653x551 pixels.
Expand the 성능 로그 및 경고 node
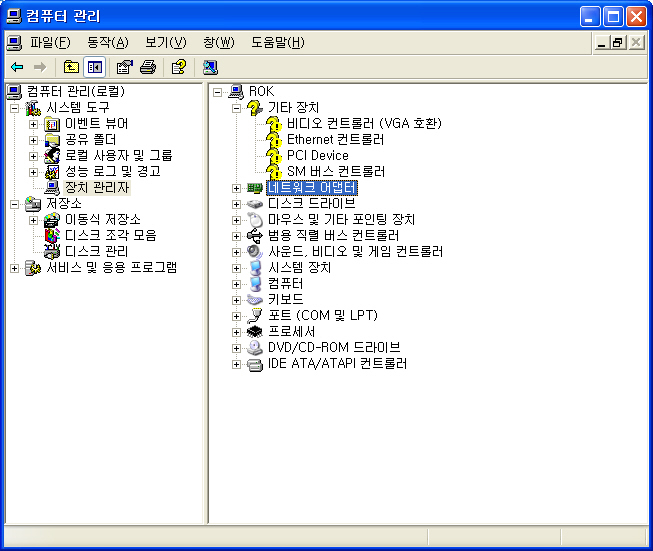pyautogui.click(x=34, y=172)
